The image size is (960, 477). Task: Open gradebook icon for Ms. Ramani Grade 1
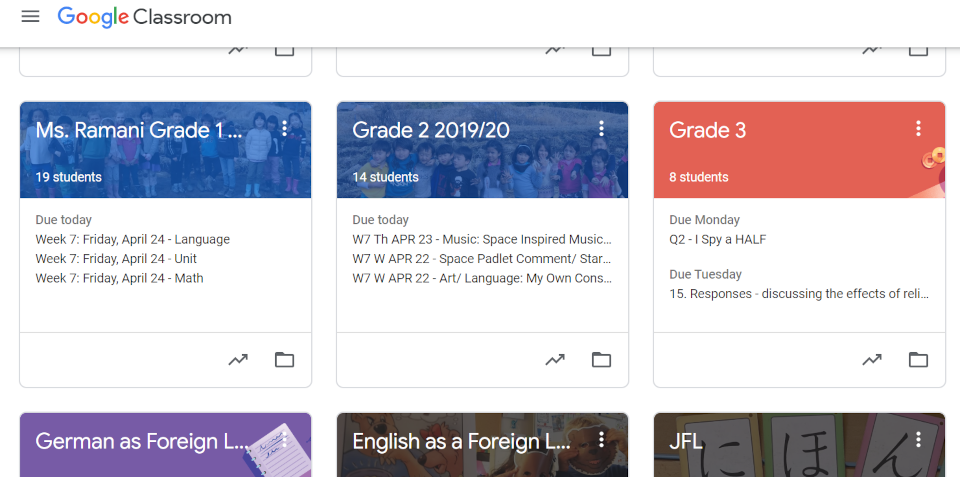(x=238, y=359)
